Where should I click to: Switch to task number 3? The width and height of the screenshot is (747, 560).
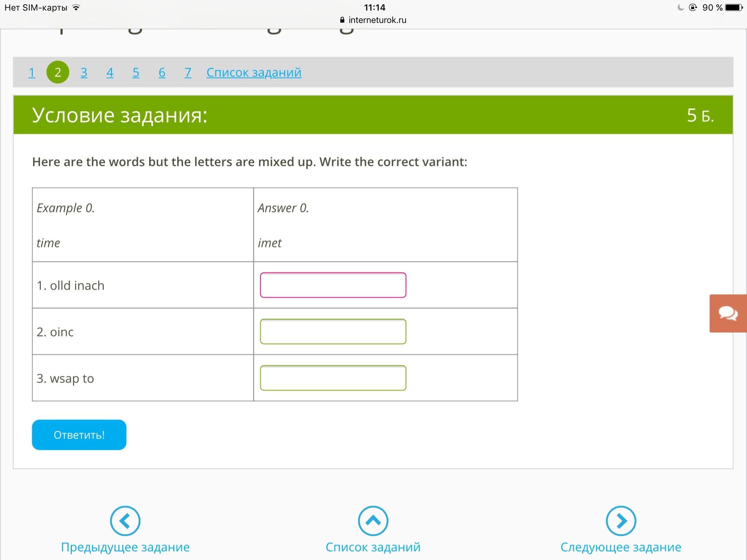coord(84,73)
